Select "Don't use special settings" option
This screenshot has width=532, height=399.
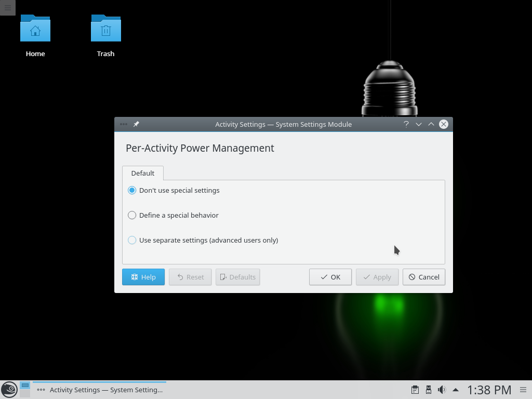point(132,190)
